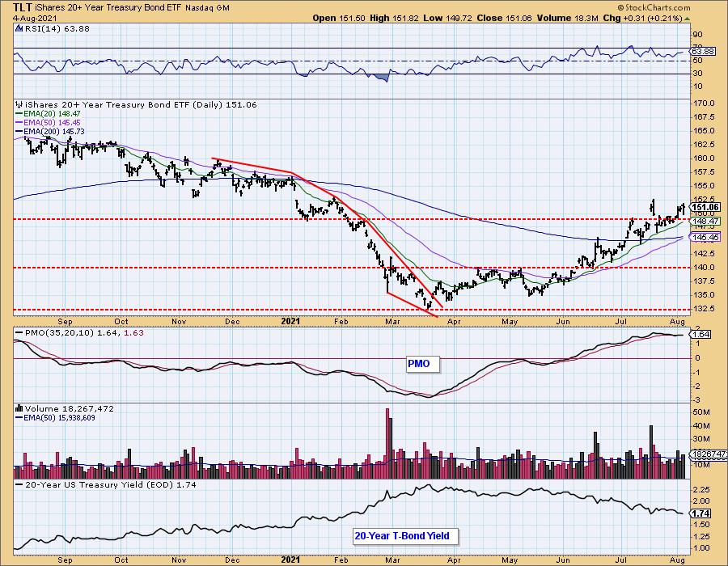Screen dimensions: 728x566
Task: Click the indicator icon beside RSI(14)
Action: (19, 28)
